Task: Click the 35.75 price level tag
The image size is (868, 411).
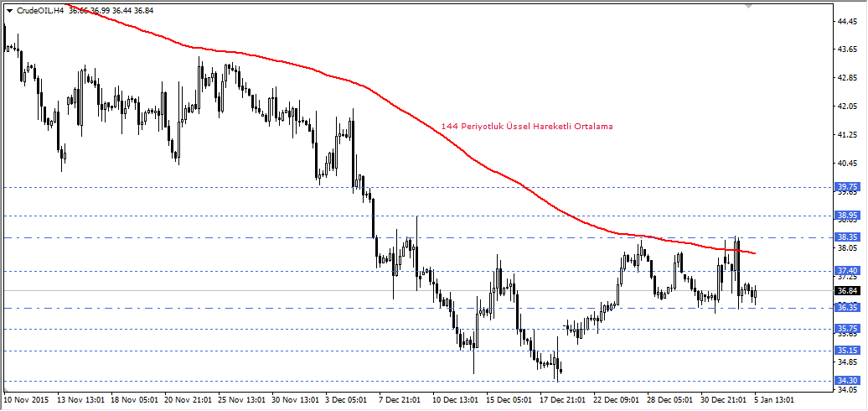Action: [848, 329]
